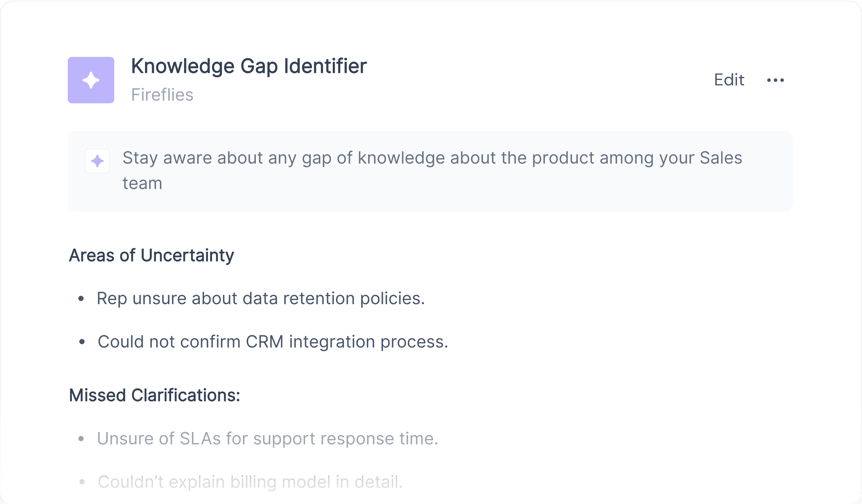The height and width of the screenshot is (504, 862).
Task: Select the Missed Clarifications heading
Action: click(x=155, y=395)
